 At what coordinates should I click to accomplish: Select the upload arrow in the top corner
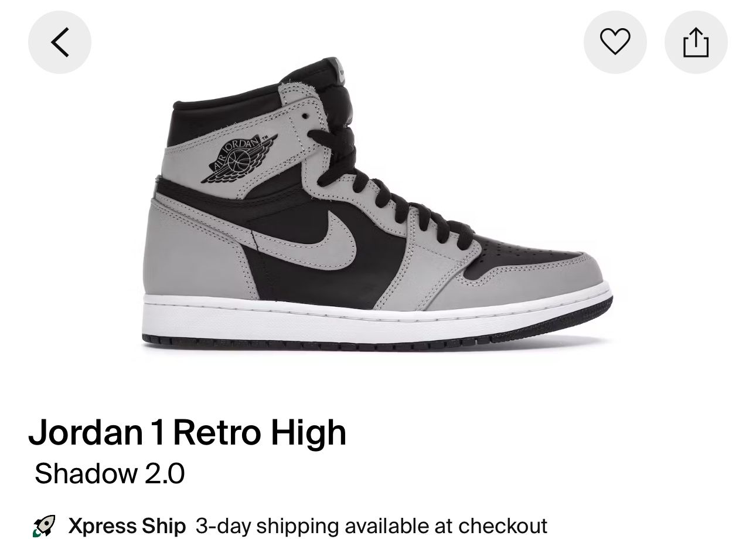[x=696, y=42]
